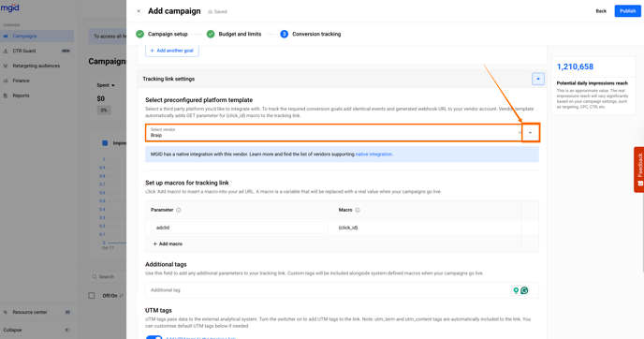Image resolution: width=644 pixels, height=339 pixels.
Task: Open the native integration link
Action: tap(373, 155)
